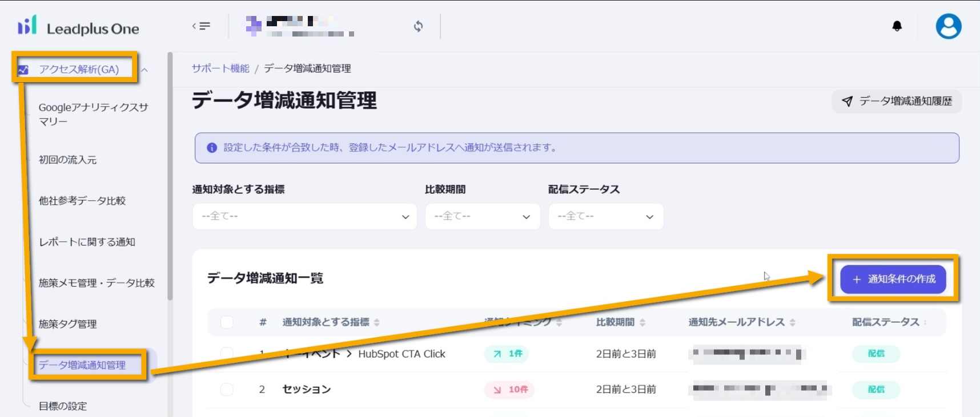
Task: Open 施策タグ管理 in the sidebar
Action: click(x=67, y=324)
